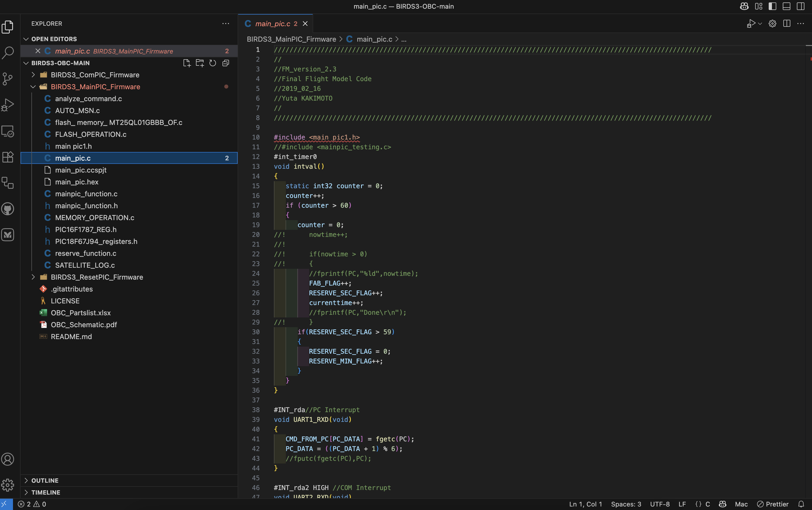Click Ln 1, Col 1 to go to line
Image resolution: width=812 pixels, height=510 pixels.
tap(585, 504)
